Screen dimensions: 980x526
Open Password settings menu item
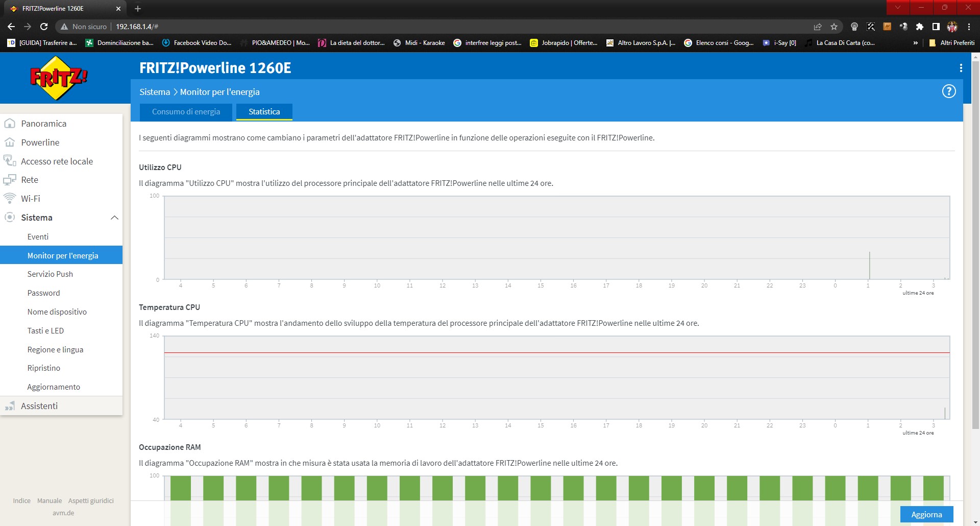[x=43, y=293]
